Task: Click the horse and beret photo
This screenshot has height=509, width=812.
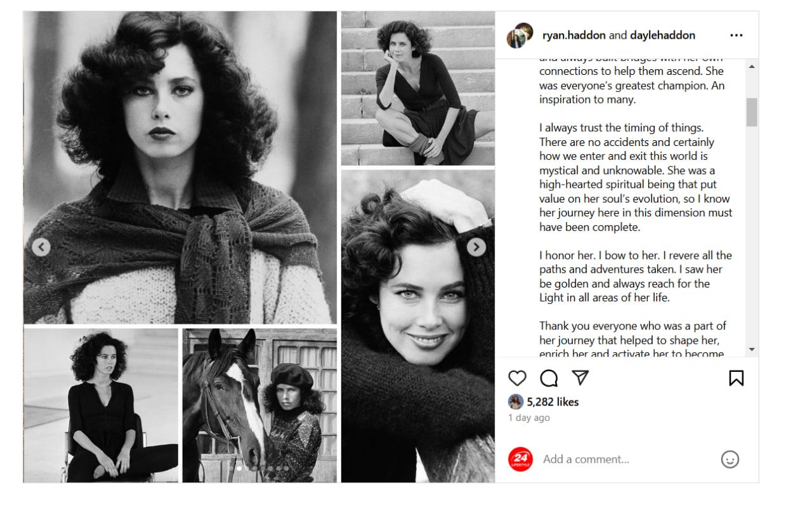Action: coord(259,405)
